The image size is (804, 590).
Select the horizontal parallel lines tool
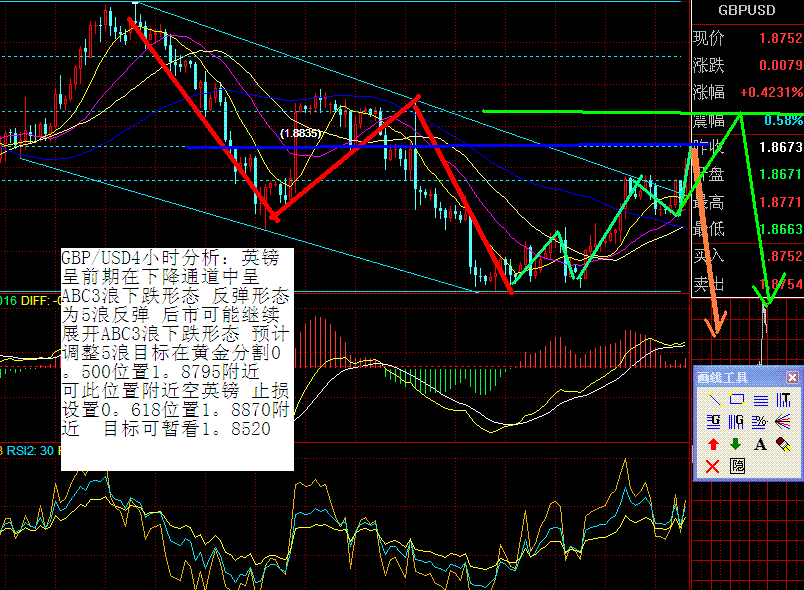760,399
